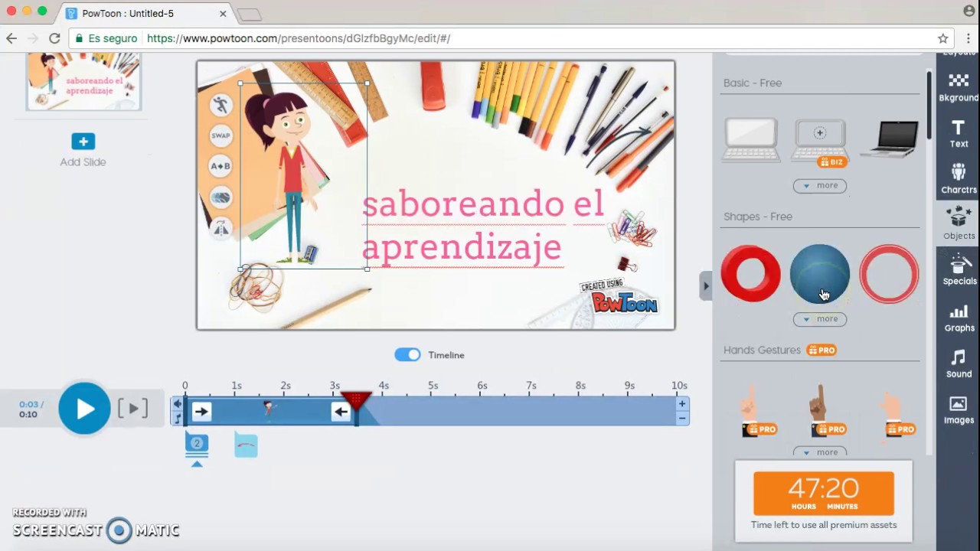Add the red donut shape object

click(750, 273)
